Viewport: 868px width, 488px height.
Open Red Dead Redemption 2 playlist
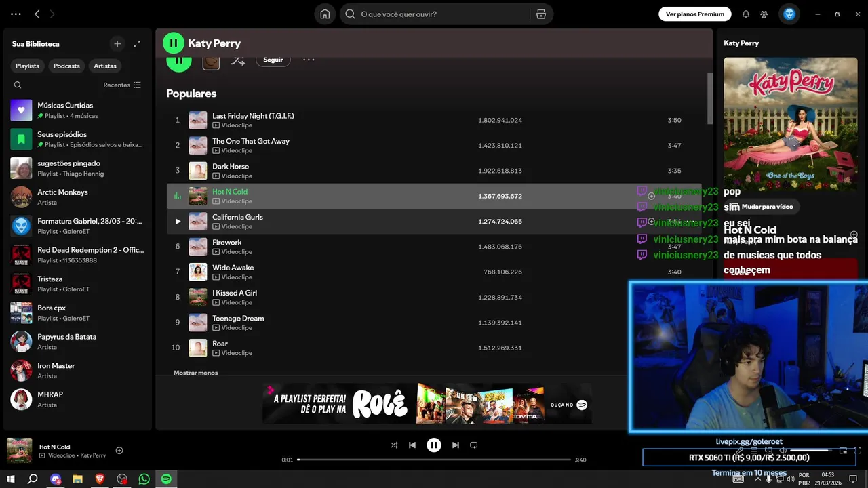(x=77, y=255)
